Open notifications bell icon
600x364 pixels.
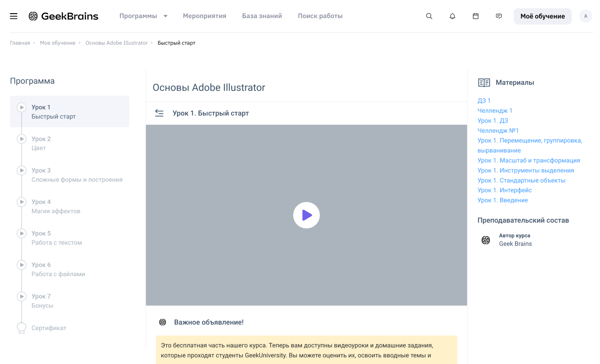pos(452,16)
